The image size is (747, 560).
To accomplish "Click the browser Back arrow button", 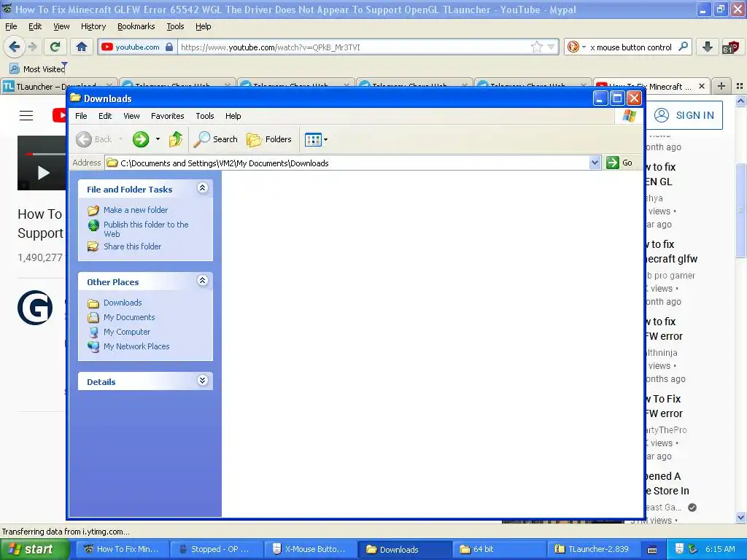I will tap(14, 47).
